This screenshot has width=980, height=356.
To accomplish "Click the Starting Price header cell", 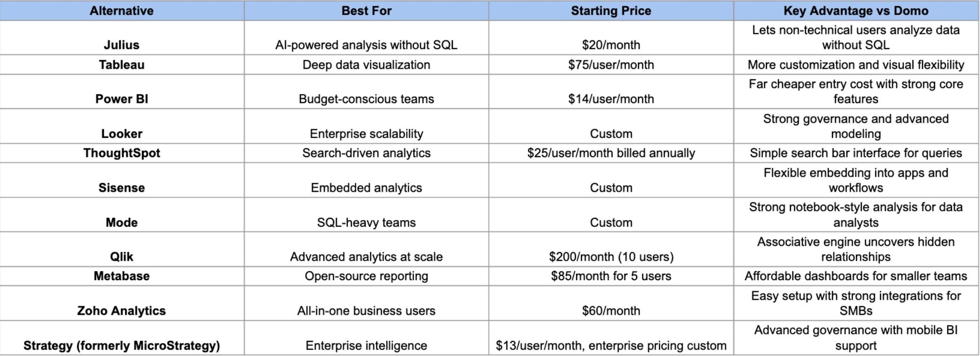I will click(611, 11).
